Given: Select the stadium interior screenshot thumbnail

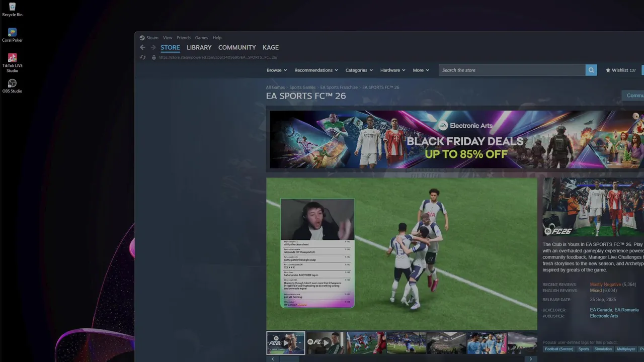Looking at the screenshot, I should pos(446,343).
